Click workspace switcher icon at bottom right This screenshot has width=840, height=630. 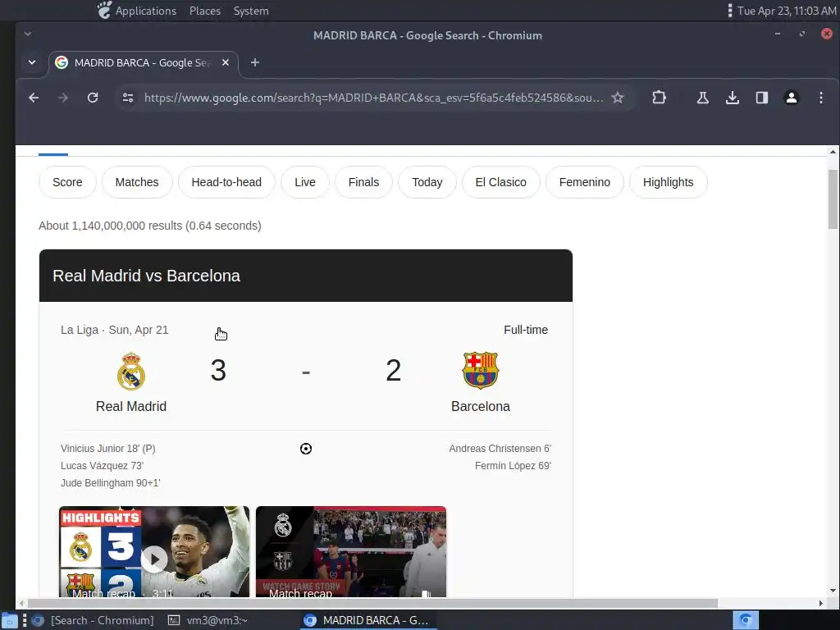(746, 620)
